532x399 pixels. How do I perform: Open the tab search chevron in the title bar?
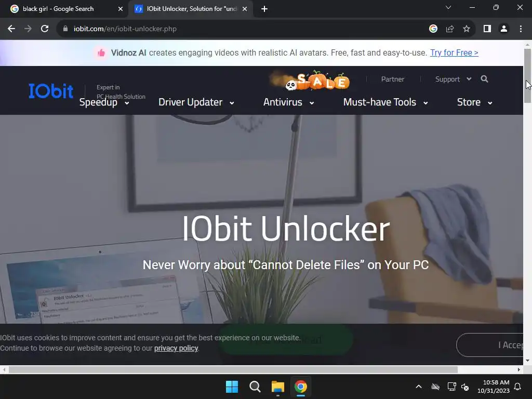[x=448, y=7]
